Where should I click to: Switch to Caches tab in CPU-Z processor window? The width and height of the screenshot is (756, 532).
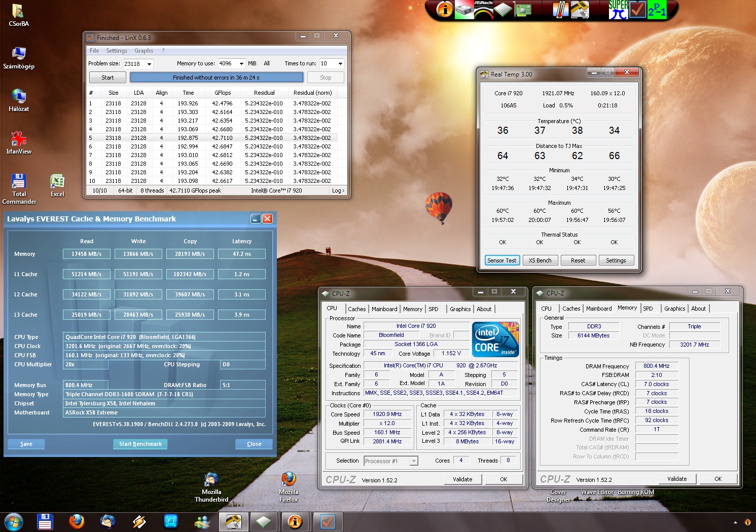pyautogui.click(x=356, y=309)
